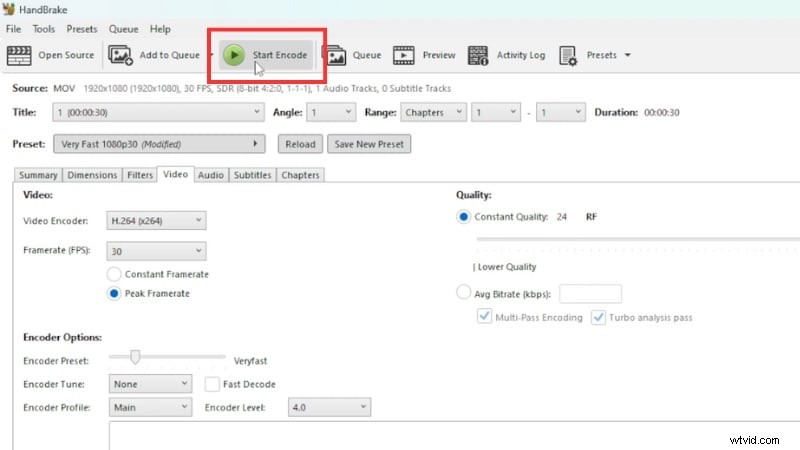Click the Open Source clapperboard icon
This screenshot has width=800, height=450.
click(x=19, y=55)
